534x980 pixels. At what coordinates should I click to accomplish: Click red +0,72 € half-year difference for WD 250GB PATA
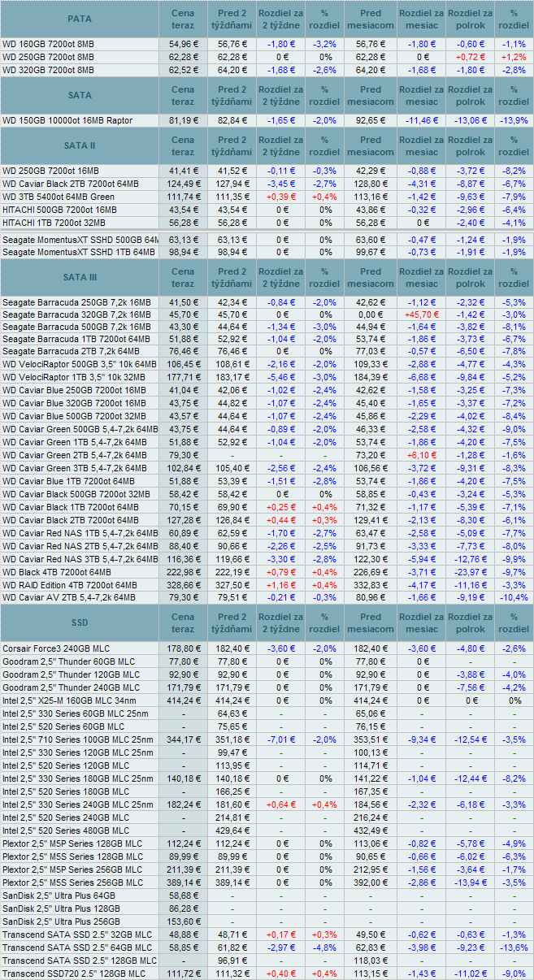(x=470, y=57)
